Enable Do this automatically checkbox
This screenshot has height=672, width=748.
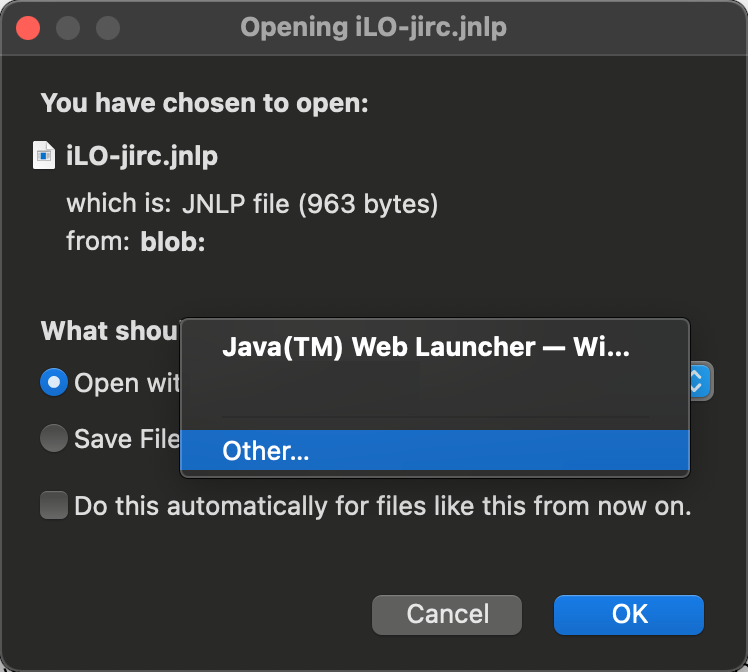click(x=54, y=505)
